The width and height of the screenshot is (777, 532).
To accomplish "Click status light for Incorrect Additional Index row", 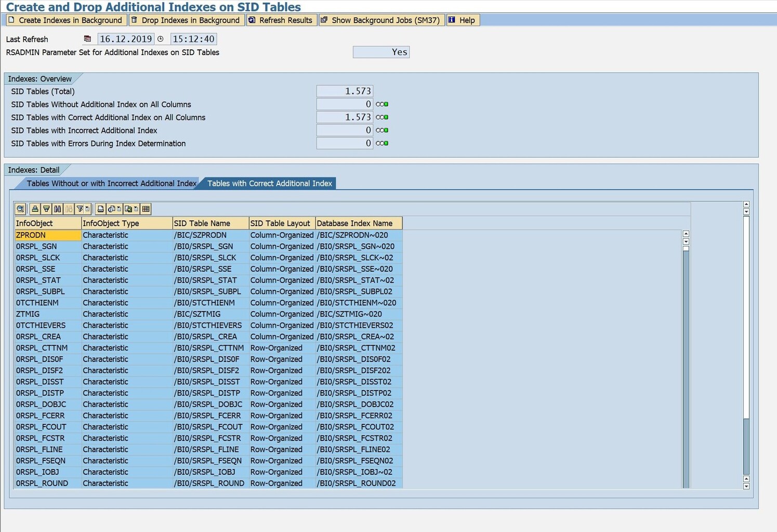I will (x=382, y=130).
